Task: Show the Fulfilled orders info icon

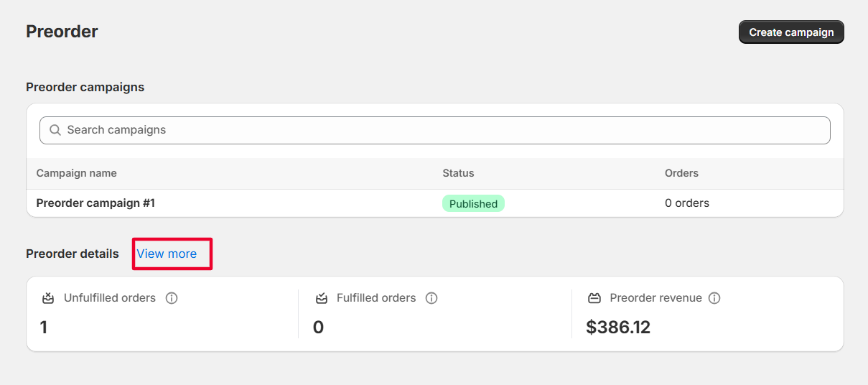Action: 431,298
